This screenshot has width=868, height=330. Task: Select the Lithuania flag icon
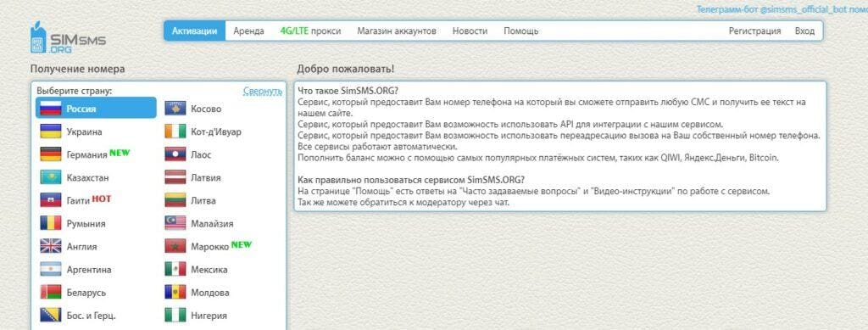click(175, 200)
